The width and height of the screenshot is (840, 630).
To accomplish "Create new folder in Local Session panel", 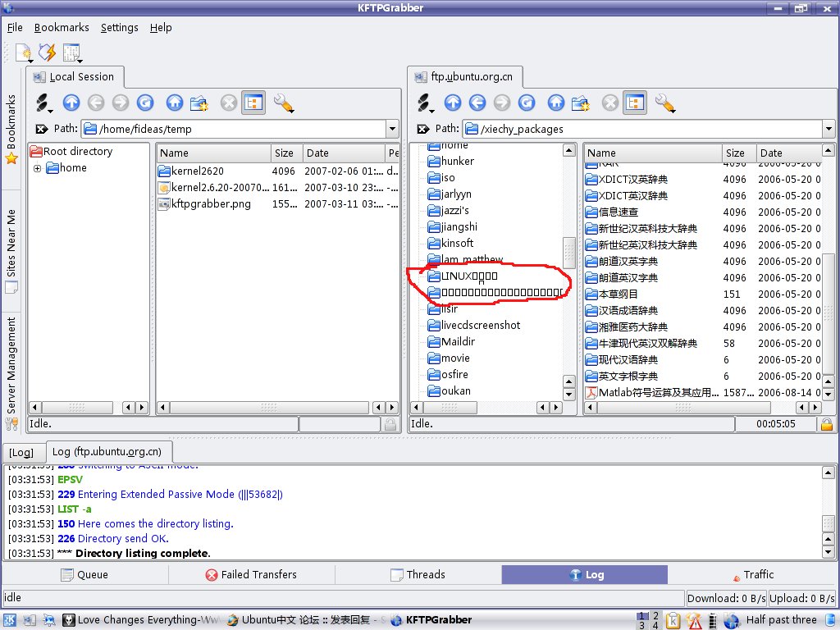I will point(199,103).
